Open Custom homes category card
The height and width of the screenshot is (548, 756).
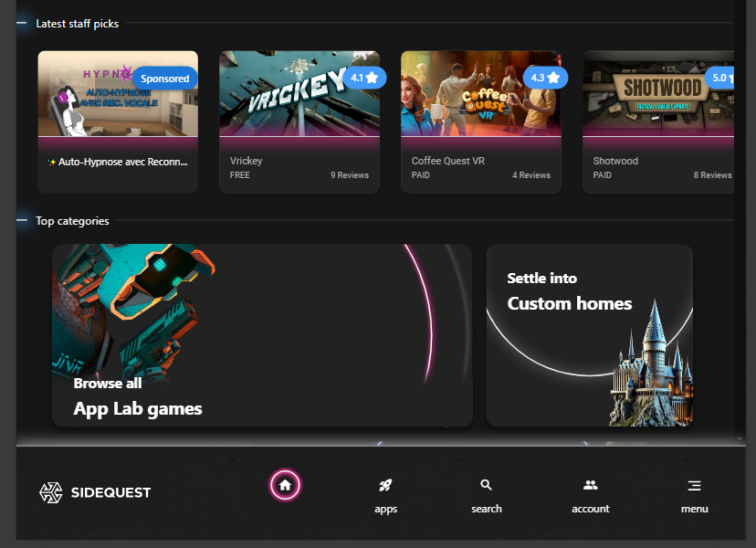point(590,335)
